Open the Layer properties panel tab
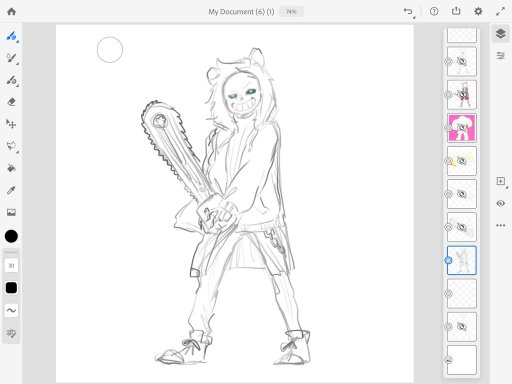The width and height of the screenshot is (512, 384). coord(500,56)
